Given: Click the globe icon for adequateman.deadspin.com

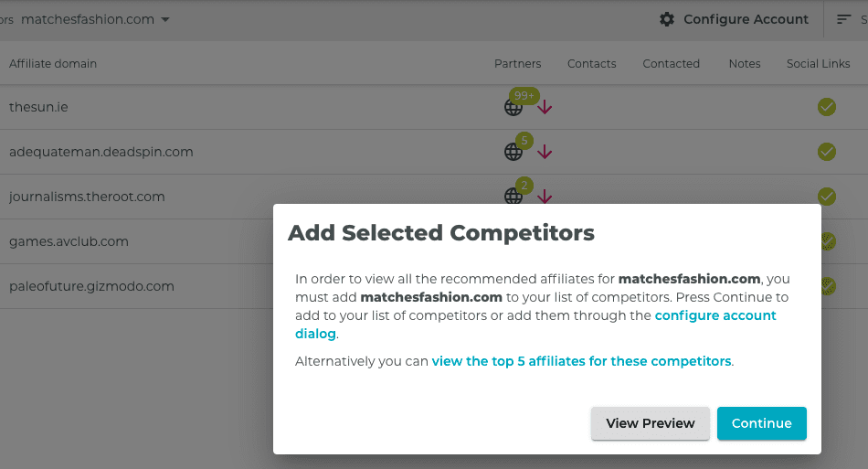Looking at the screenshot, I should click(513, 152).
